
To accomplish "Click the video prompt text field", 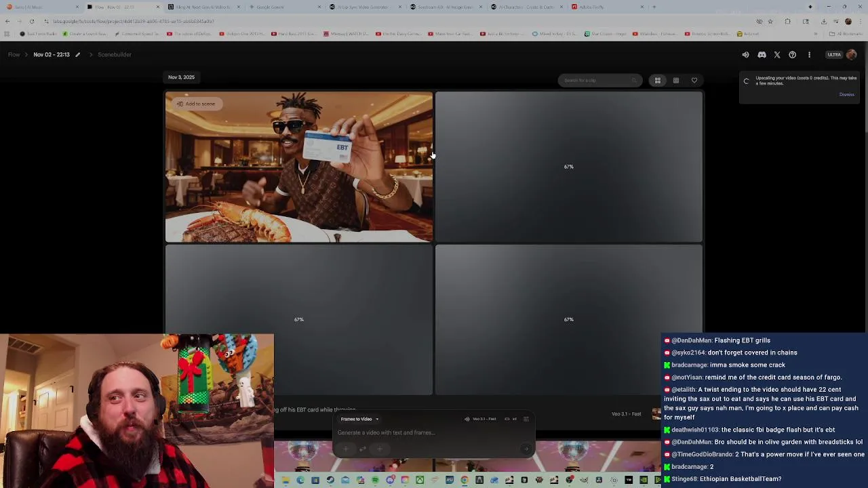I will pos(434,432).
